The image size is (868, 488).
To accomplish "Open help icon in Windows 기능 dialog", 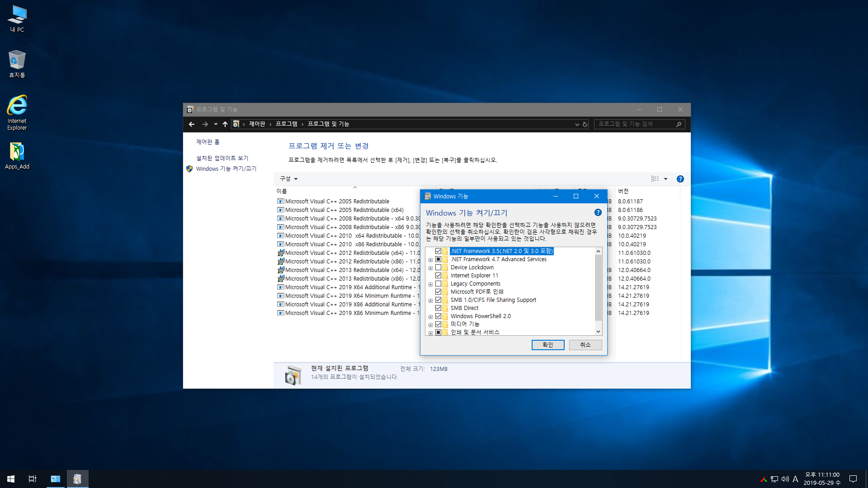I will point(598,212).
